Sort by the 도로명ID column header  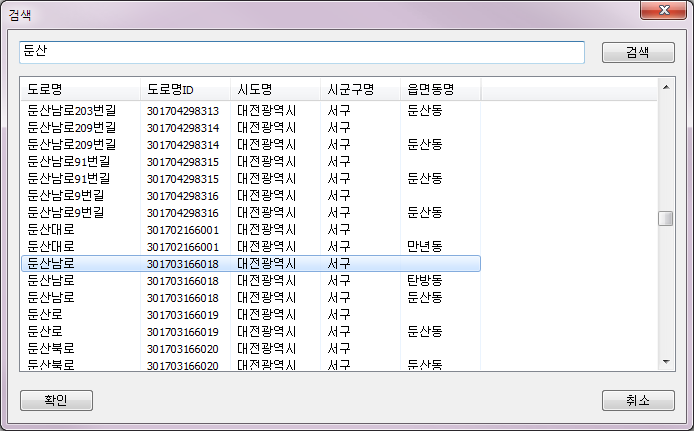point(185,89)
